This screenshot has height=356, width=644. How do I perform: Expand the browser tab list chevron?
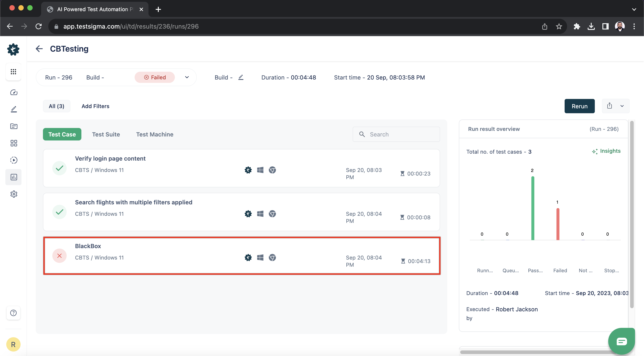[634, 9]
